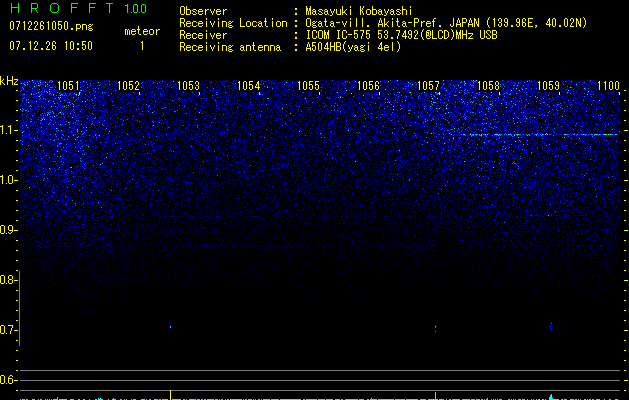Click the meteor count value 1

tap(142, 46)
